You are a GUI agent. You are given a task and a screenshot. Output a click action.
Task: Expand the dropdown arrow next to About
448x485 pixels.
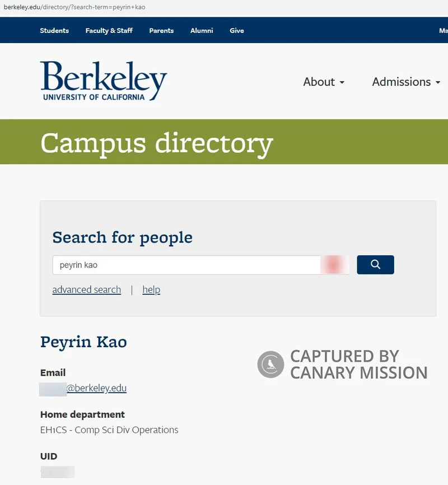pos(343,83)
